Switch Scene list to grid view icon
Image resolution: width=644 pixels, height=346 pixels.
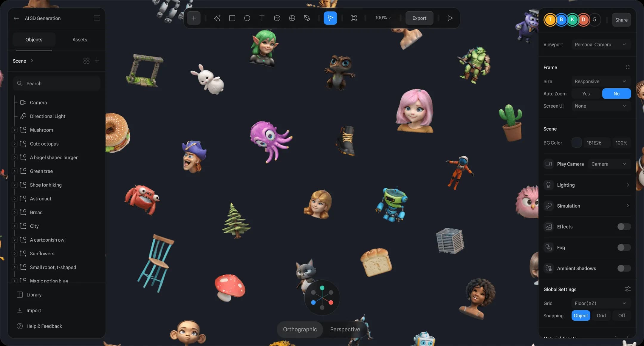coord(86,61)
